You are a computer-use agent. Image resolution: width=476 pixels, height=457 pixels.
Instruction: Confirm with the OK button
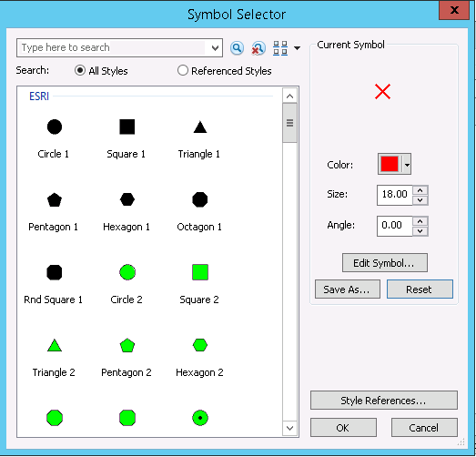pyautogui.click(x=343, y=428)
